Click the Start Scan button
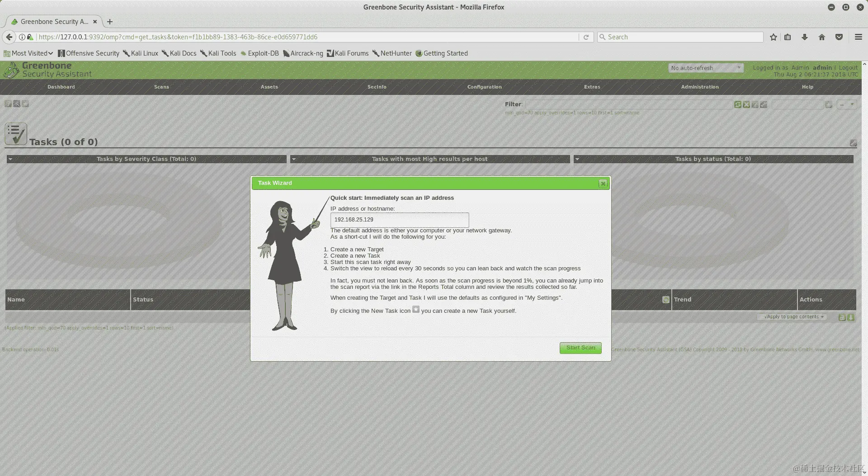The width and height of the screenshot is (868, 476). pyautogui.click(x=580, y=348)
